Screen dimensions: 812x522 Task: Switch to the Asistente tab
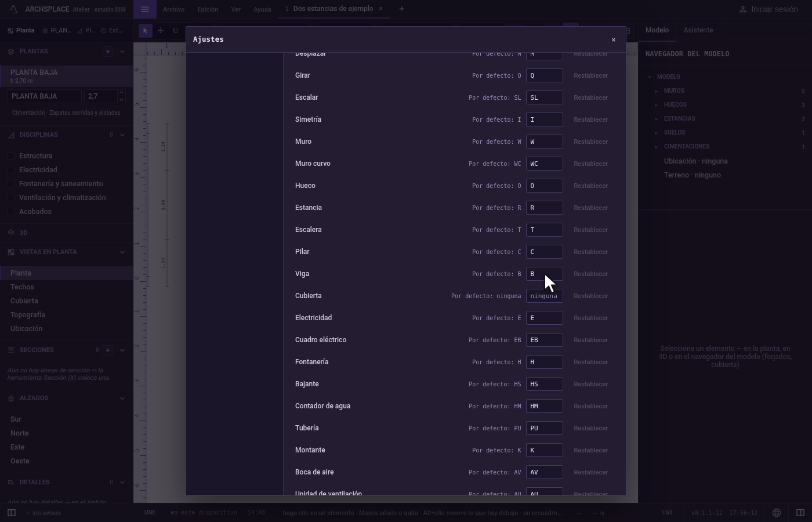pos(698,30)
